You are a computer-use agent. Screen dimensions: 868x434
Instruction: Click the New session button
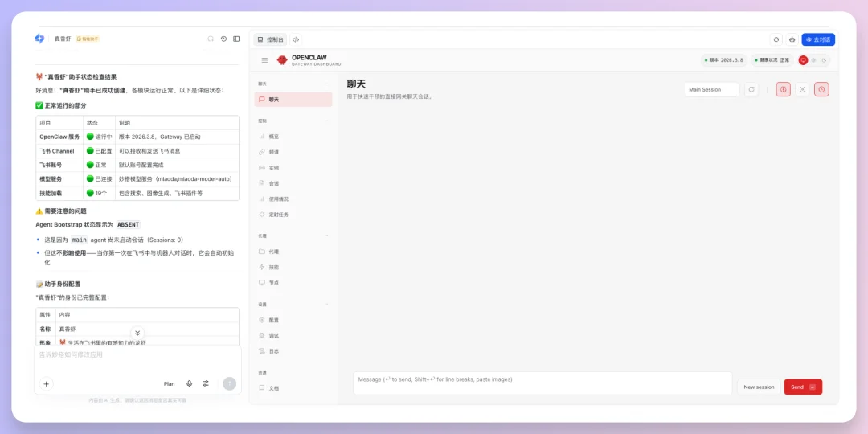[x=759, y=387]
